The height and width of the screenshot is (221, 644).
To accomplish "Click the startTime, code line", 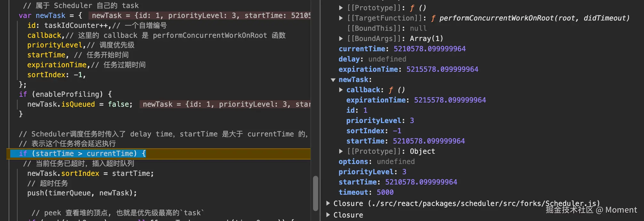I will click(78, 55).
